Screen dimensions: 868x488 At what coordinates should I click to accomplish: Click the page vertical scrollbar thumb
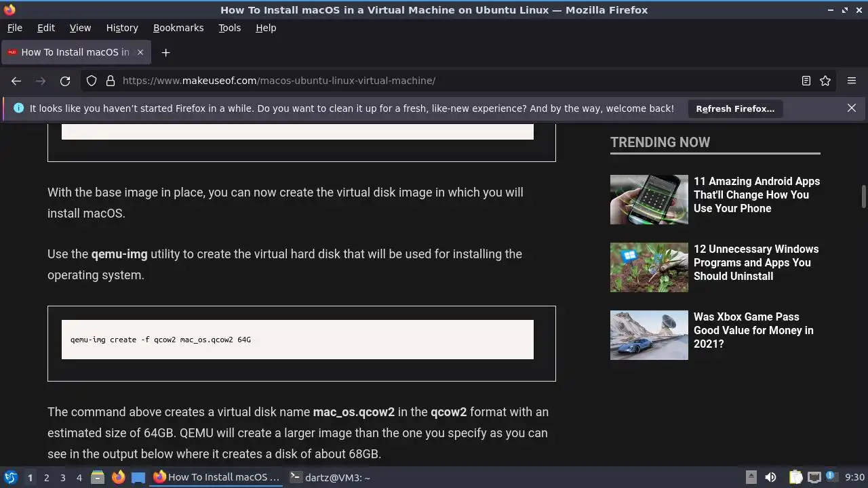click(864, 197)
